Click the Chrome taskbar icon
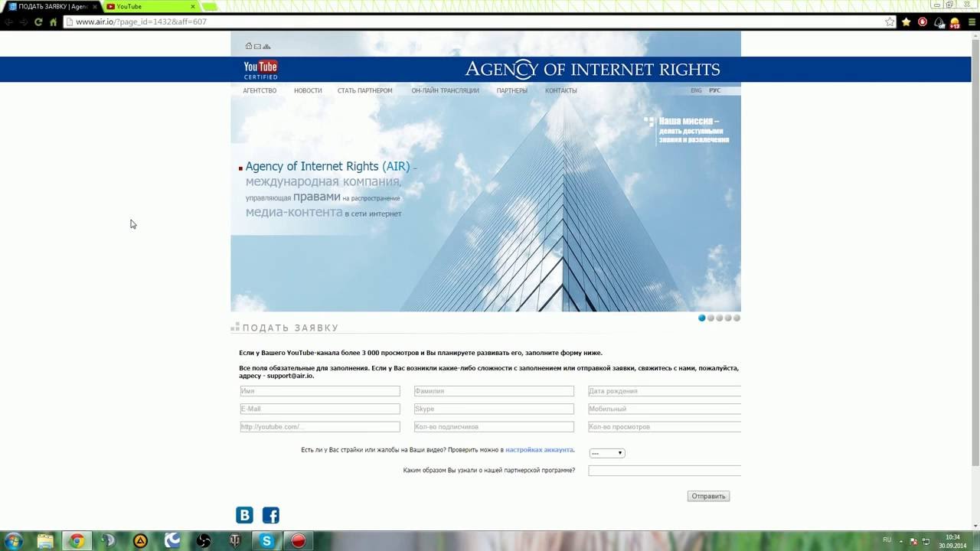Screen dimensions: 980x551 77,541
